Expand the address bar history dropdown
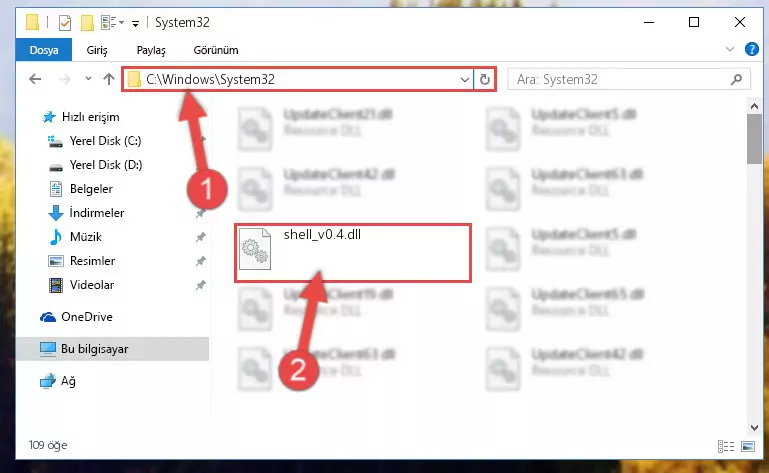The height and width of the screenshot is (473, 769). click(464, 79)
